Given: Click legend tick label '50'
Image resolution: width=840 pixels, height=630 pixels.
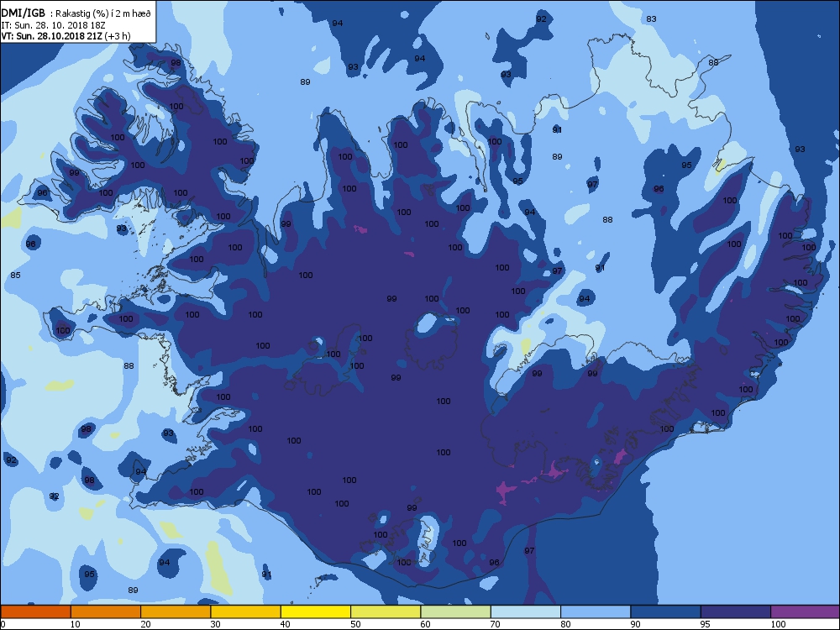Looking at the screenshot, I should tap(355, 624).
